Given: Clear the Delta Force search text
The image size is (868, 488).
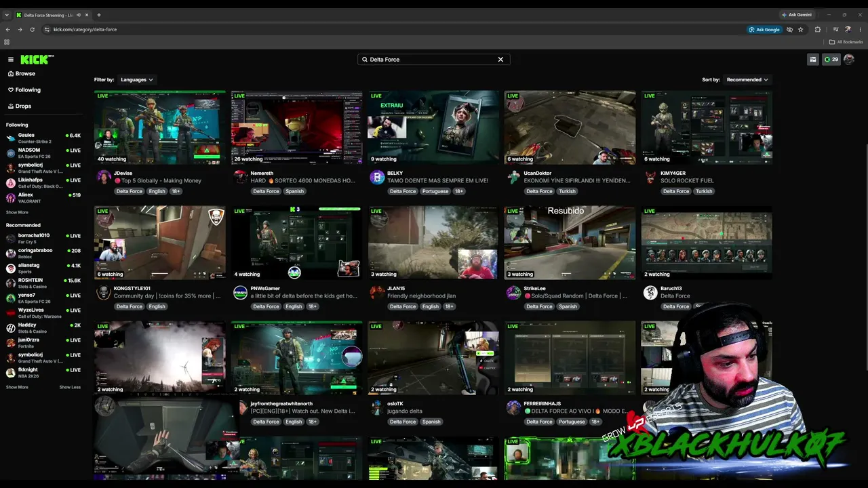Looking at the screenshot, I should [x=500, y=60].
